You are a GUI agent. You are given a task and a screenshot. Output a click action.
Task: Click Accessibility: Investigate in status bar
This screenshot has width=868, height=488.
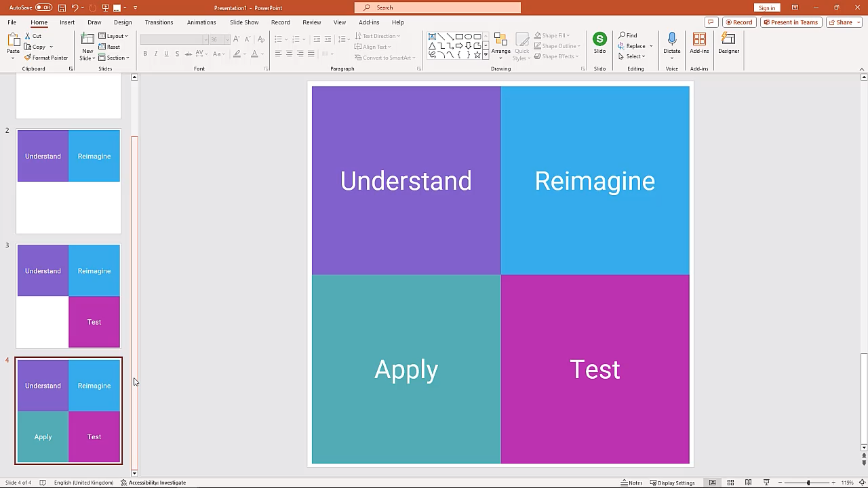tap(153, 483)
